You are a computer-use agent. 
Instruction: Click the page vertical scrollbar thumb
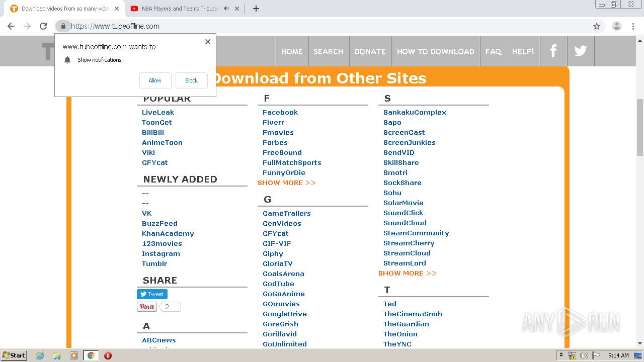[640, 128]
